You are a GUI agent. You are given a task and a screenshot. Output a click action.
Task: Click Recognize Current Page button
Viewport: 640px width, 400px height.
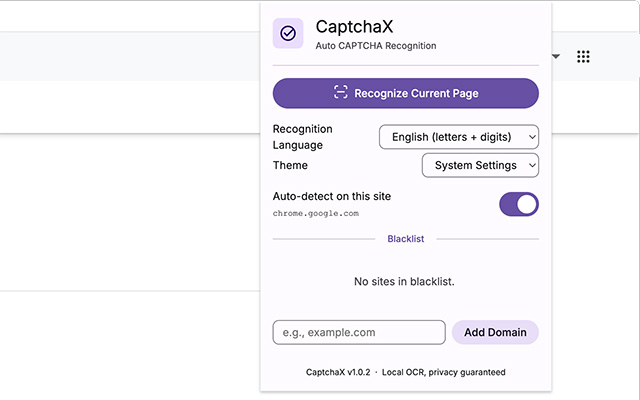(406, 93)
